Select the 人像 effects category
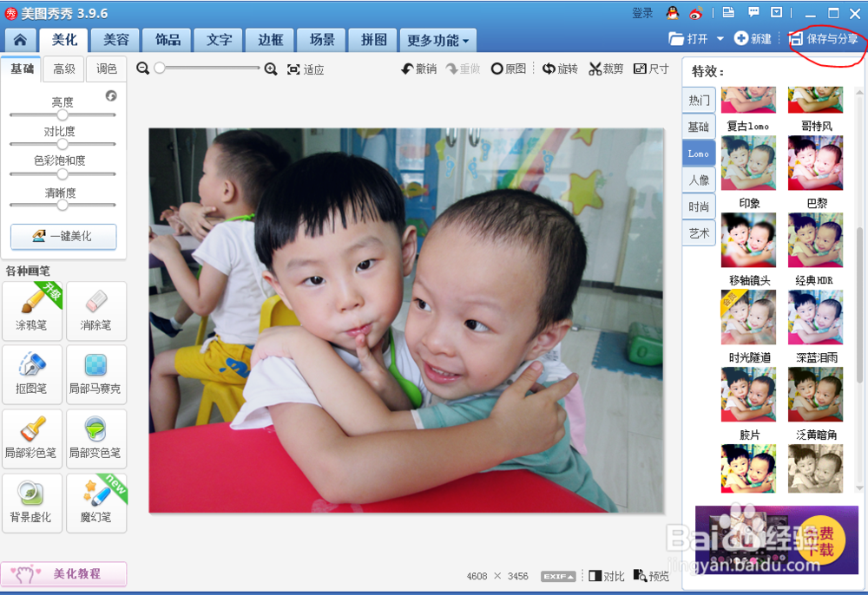This screenshot has height=595, width=868. 699,180
